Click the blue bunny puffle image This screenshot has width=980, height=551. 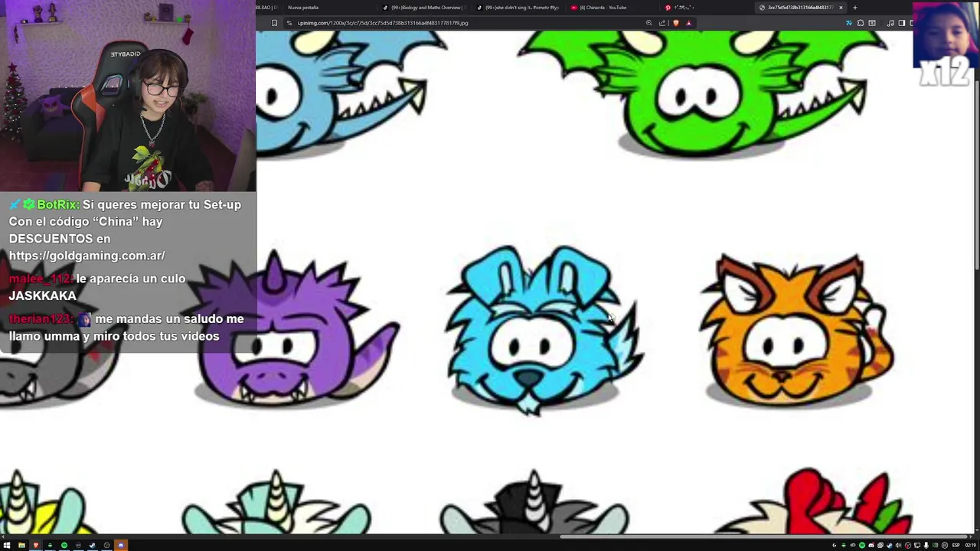tap(545, 330)
